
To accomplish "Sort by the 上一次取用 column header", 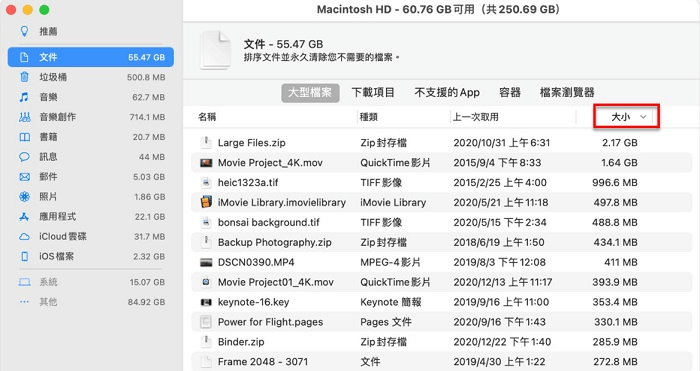I will (x=476, y=117).
